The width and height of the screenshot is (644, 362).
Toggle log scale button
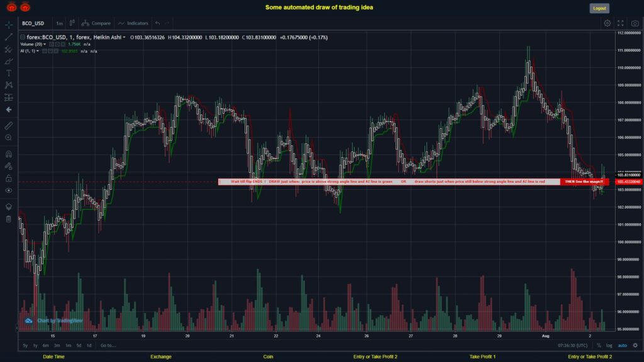pos(609,346)
